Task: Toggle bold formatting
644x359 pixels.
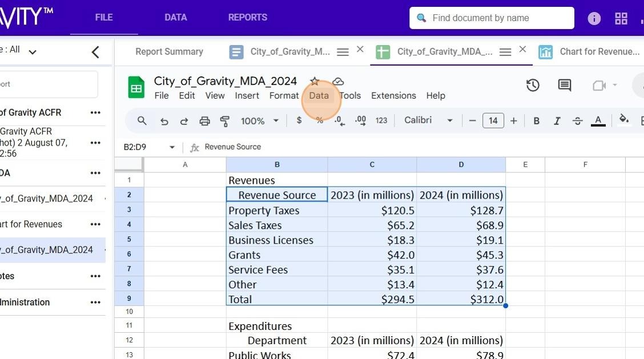Action: (x=536, y=121)
